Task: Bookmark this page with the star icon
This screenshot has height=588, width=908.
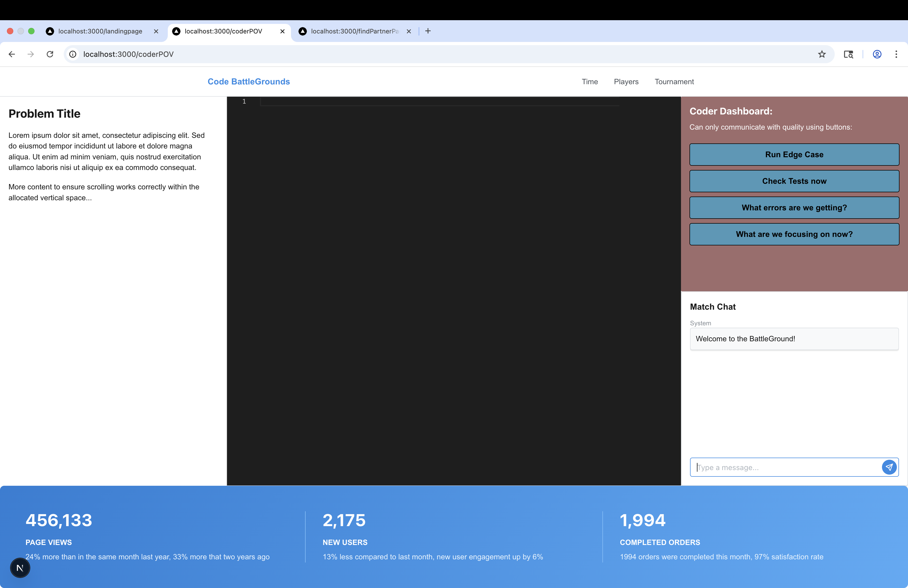Action: pyautogui.click(x=822, y=54)
